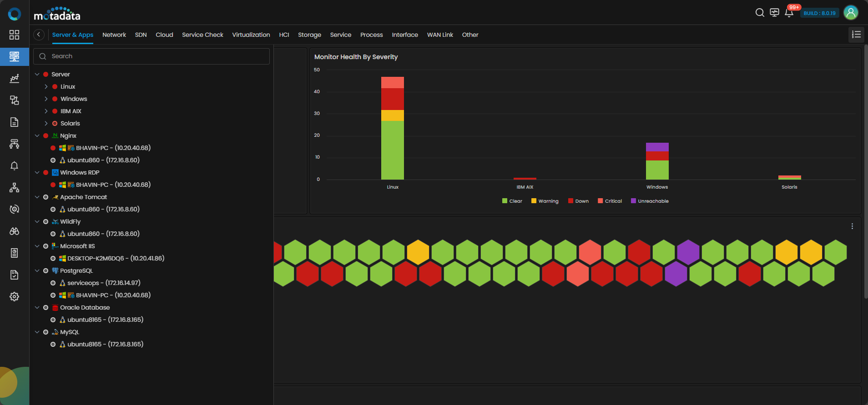The image size is (868, 405).
Task: Switch to the Service Check tab
Action: click(202, 35)
